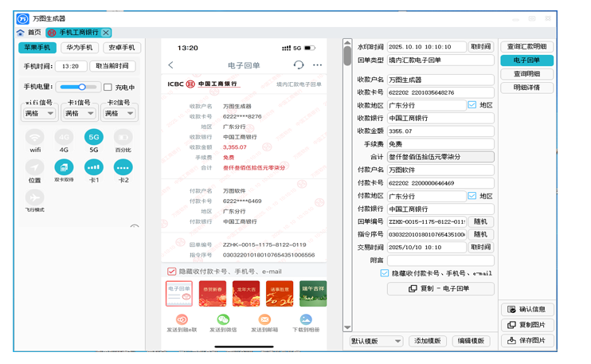Image resolution: width=591 pixels, height=364 pixels.
Task: Click 取当前时间 button
Action: 112,66
